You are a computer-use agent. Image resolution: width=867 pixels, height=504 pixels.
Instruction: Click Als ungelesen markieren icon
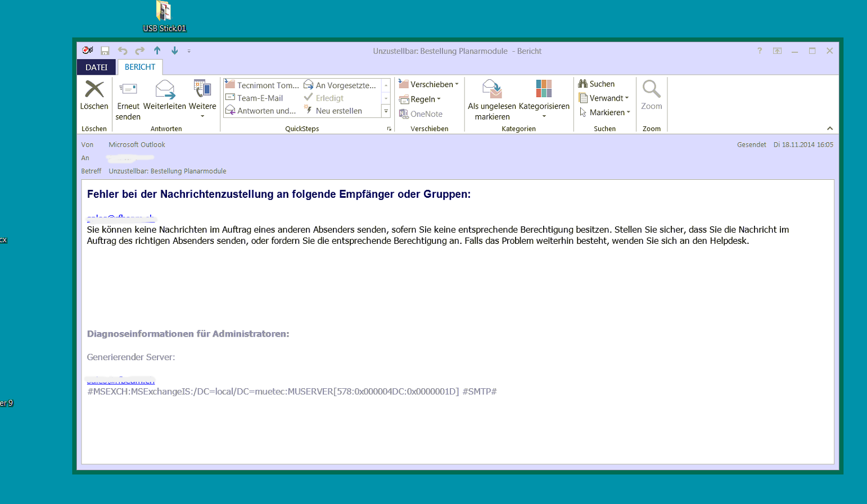coord(492,89)
